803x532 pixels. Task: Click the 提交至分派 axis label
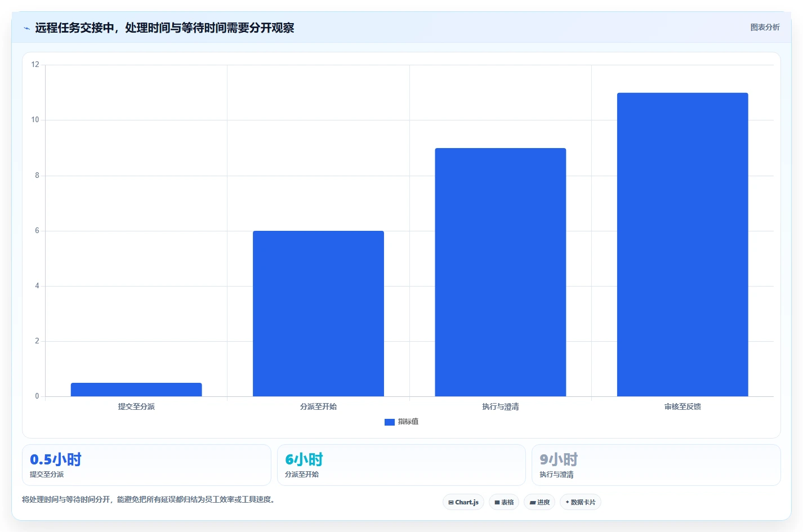click(x=136, y=406)
